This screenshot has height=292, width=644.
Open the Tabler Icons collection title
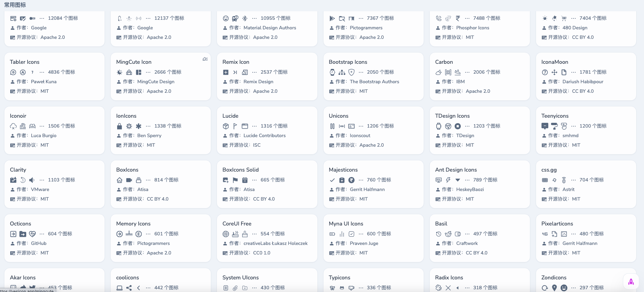pos(25,62)
